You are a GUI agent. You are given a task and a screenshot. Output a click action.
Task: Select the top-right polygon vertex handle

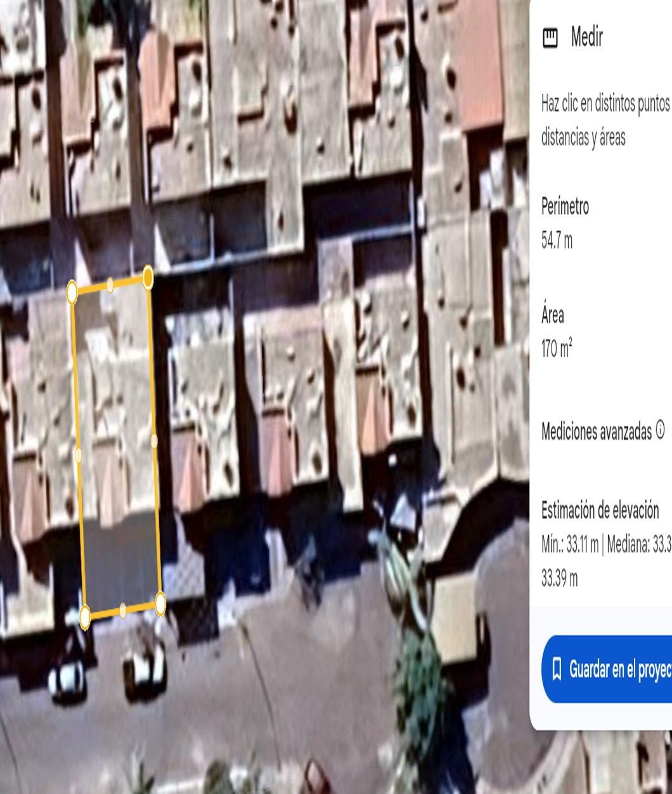tap(148, 278)
